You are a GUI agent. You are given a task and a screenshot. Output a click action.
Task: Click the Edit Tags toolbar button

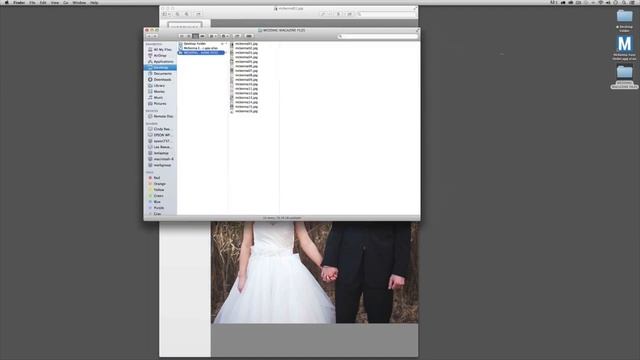249,36
